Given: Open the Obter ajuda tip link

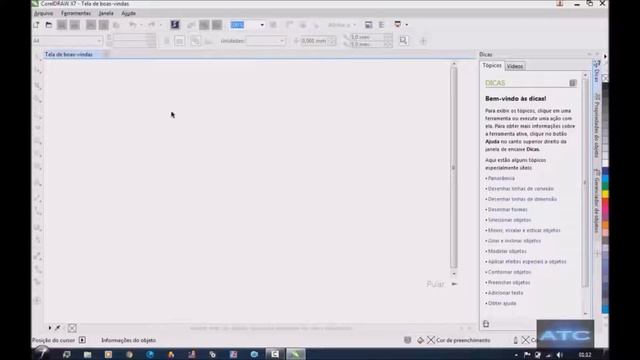Looking at the screenshot, I should tap(502, 303).
